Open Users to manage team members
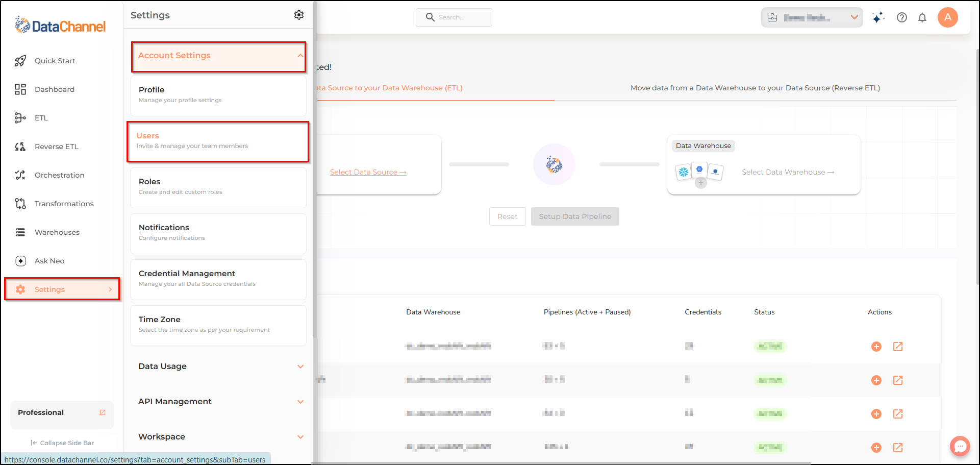980x465 pixels. pyautogui.click(x=218, y=142)
